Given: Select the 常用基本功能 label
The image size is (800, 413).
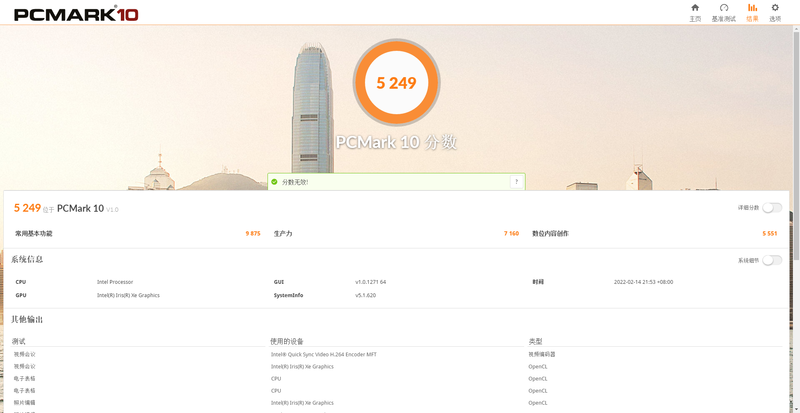Looking at the screenshot, I should click(x=34, y=233).
